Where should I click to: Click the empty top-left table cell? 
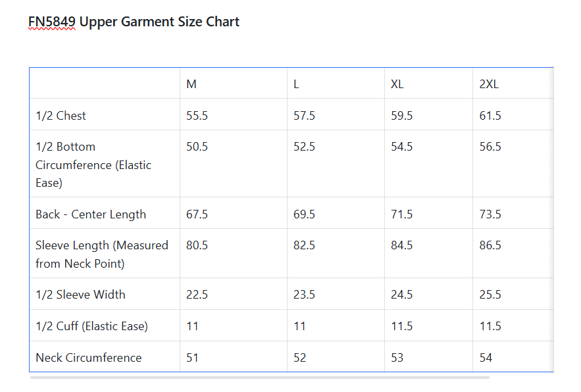[105, 84]
